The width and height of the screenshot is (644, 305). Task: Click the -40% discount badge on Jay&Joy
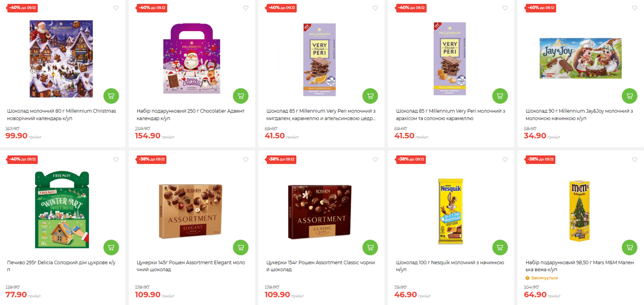coord(541,8)
